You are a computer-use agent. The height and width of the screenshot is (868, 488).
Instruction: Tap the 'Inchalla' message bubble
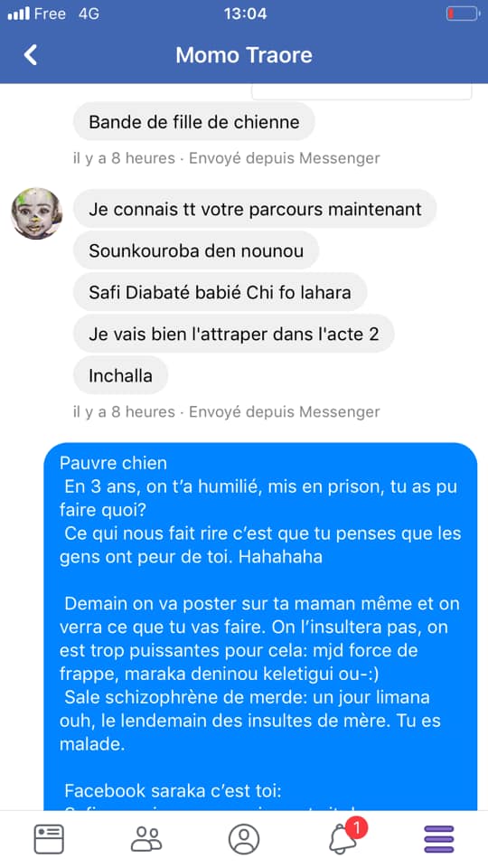[120, 375]
